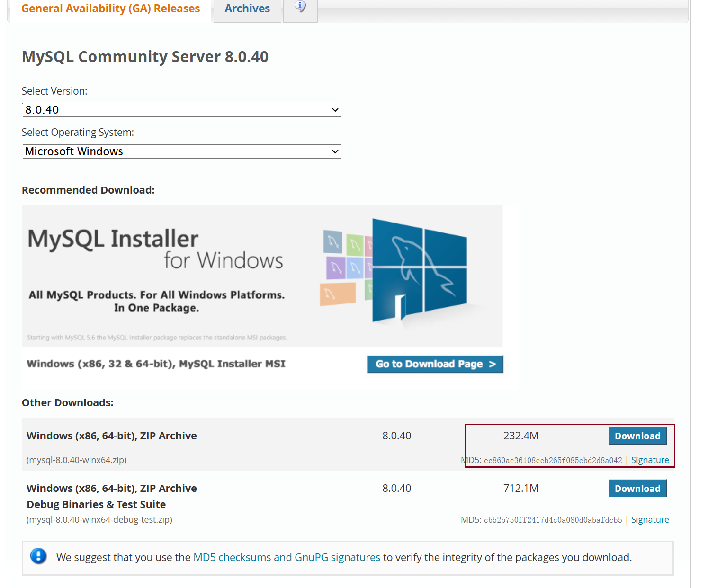
Task: Open the Operating System dropdown showing Microsoft Windows
Action: (x=181, y=151)
